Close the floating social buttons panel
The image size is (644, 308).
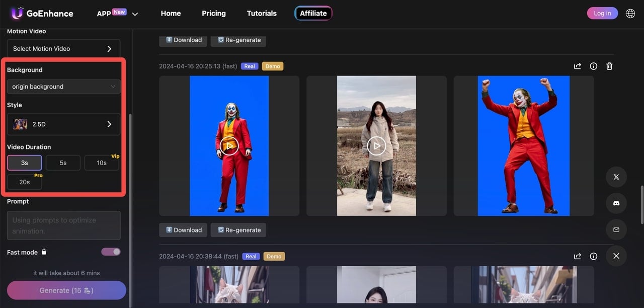616,256
